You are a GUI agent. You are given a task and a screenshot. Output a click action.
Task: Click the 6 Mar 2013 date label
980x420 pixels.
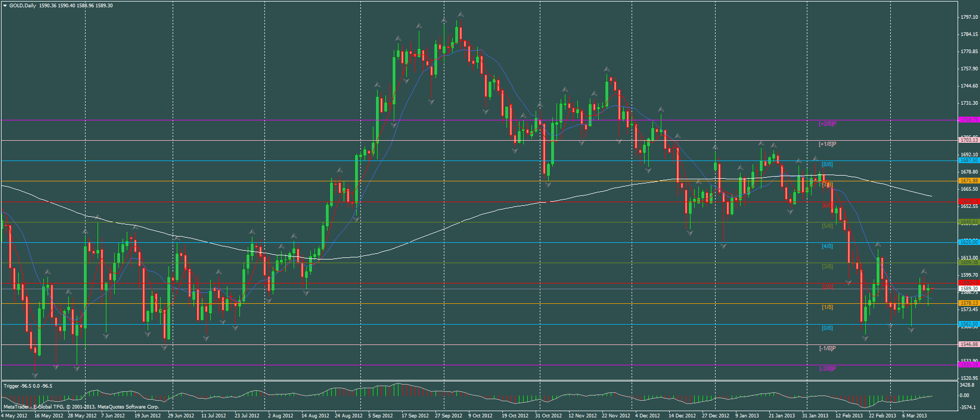914,416
